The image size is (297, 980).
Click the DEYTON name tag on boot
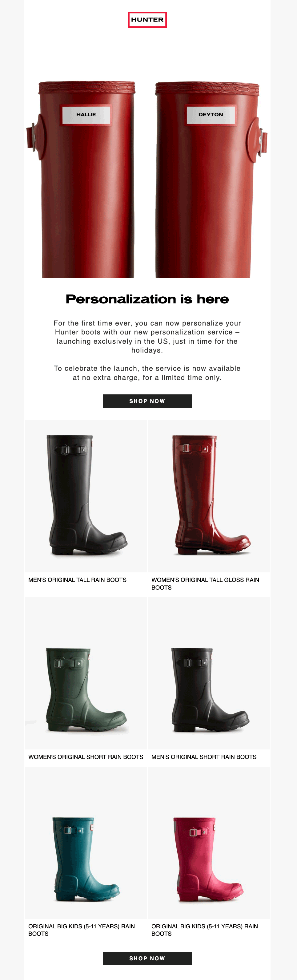coord(211,115)
